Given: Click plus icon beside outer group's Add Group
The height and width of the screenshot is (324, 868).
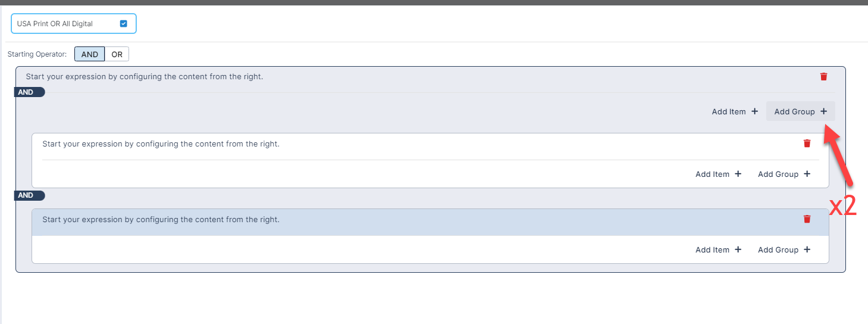Looking at the screenshot, I should click(x=823, y=111).
